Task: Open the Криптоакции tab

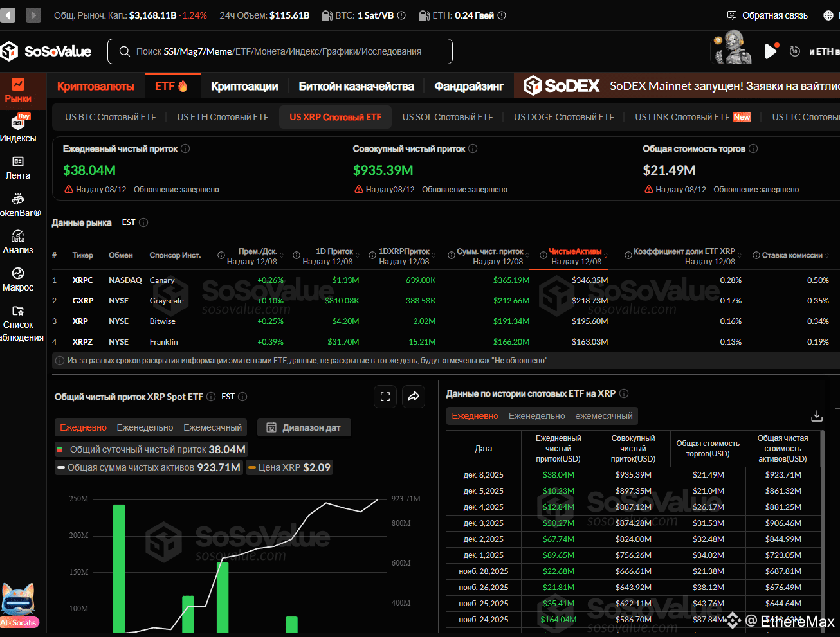Action: tap(244, 86)
